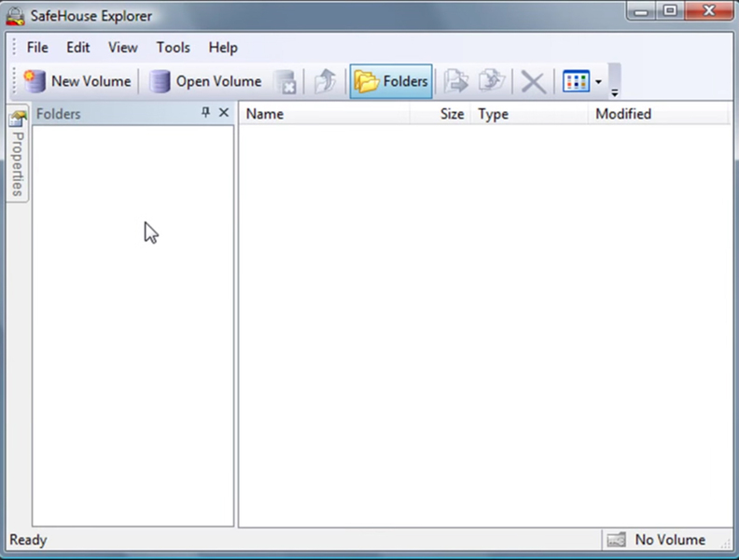
Task: Click the SafeHouse Explorer app icon in title bar
Action: coord(16,16)
